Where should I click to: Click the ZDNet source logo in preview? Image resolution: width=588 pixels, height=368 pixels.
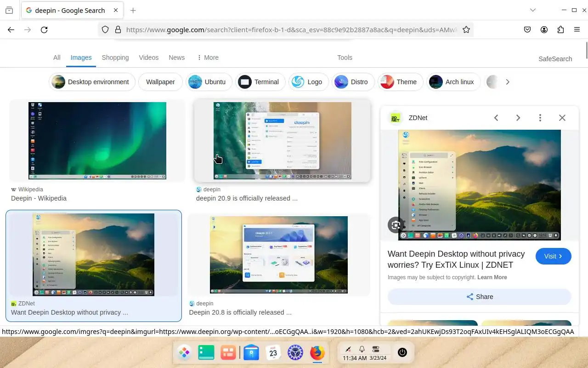395,118
